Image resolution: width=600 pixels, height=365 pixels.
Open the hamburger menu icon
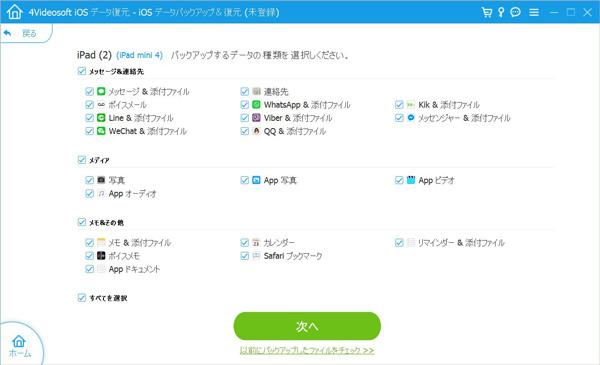coord(534,13)
